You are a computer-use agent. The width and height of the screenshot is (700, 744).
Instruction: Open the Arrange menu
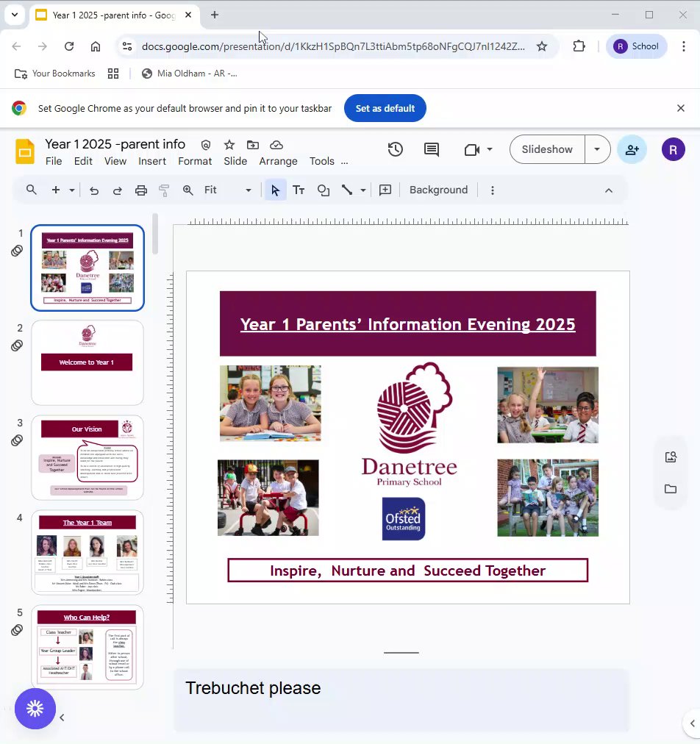click(x=278, y=161)
